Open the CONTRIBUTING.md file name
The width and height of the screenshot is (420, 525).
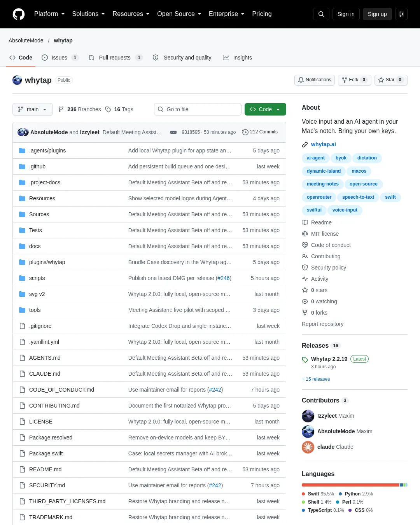(54, 406)
